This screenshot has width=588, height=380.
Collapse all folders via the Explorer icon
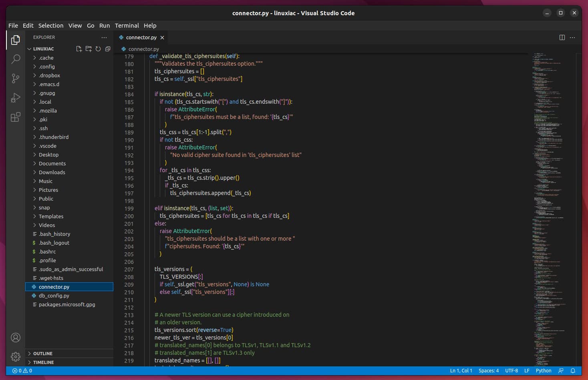(107, 48)
